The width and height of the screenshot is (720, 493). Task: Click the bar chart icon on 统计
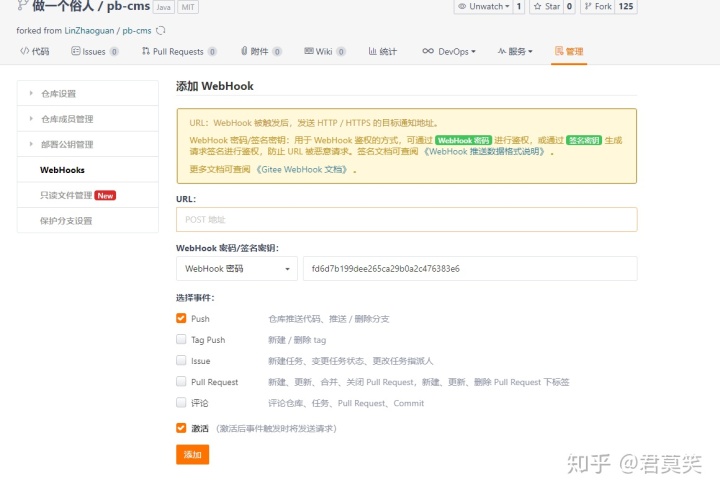pyautogui.click(x=373, y=51)
